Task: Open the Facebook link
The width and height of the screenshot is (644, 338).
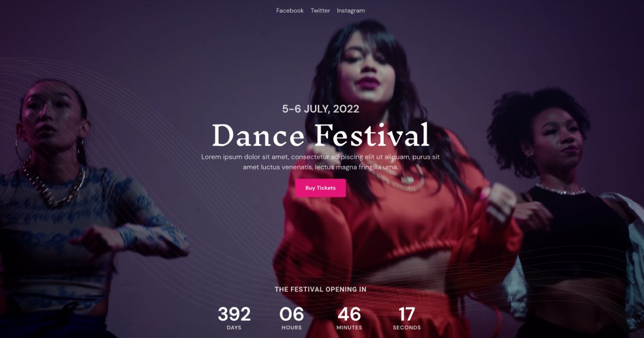Action: click(x=290, y=11)
